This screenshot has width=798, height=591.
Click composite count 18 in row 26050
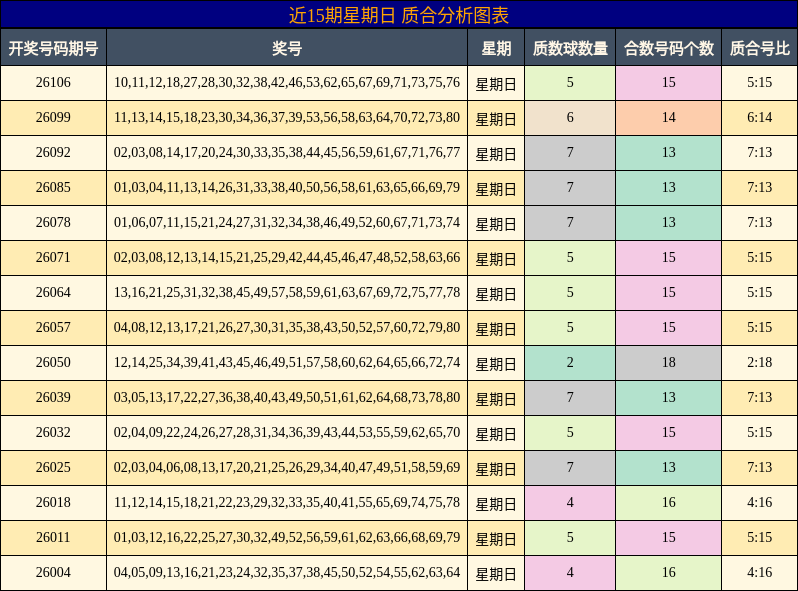point(669,362)
